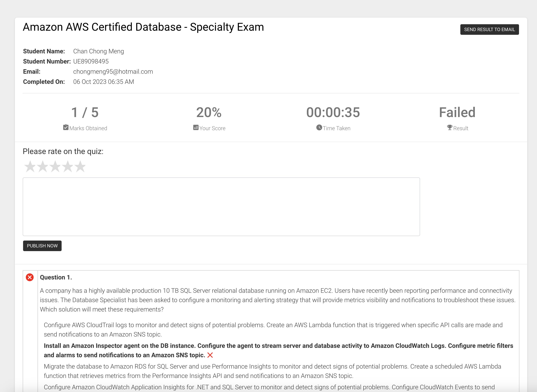537x392 pixels.
Task: Click the Publish Now button
Action: (x=42, y=246)
